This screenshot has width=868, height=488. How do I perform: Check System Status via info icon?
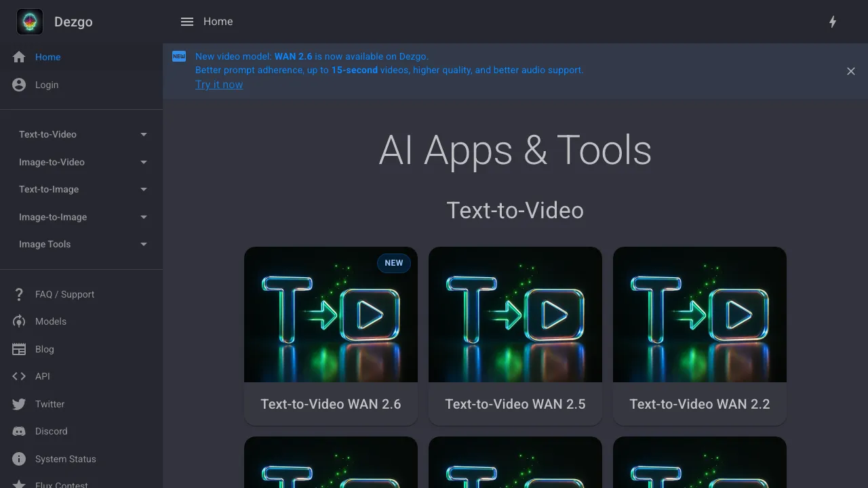pos(18,459)
